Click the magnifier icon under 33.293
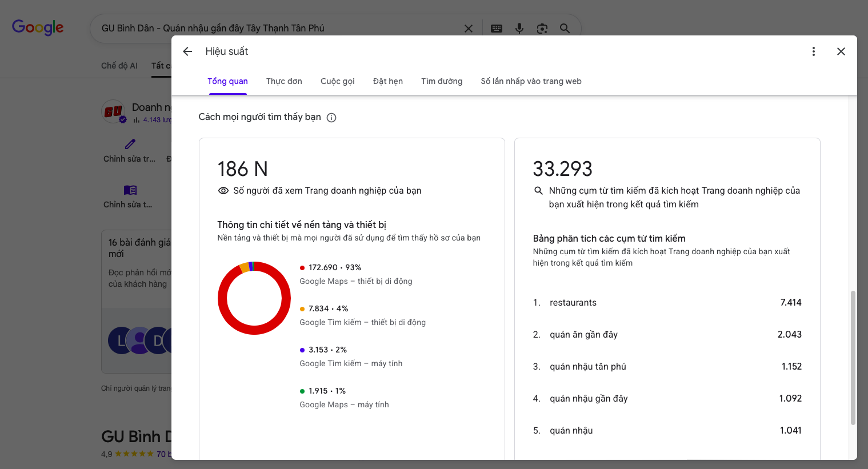Image resolution: width=868 pixels, height=469 pixels. point(538,191)
